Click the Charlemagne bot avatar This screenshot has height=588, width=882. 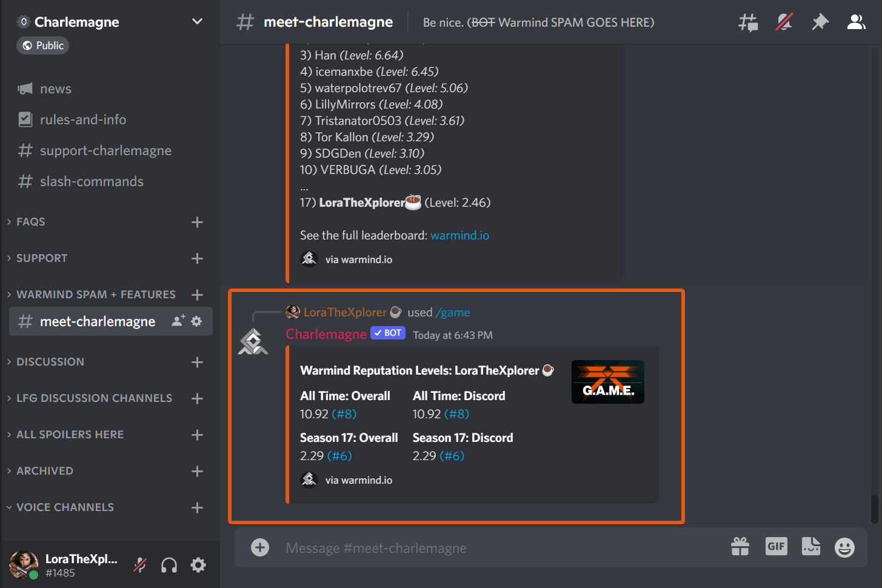(253, 342)
